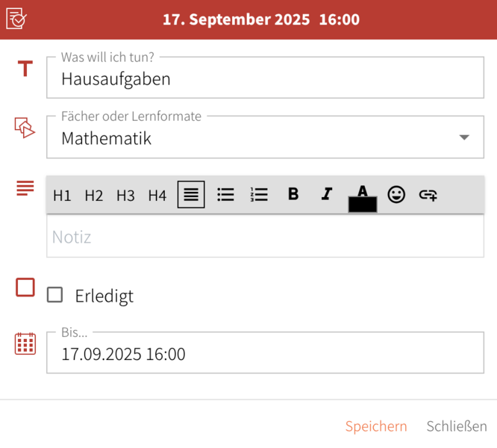The width and height of the screenshot is (497, 448).
Task: Click the insert link icon
Action: (428, 195)
